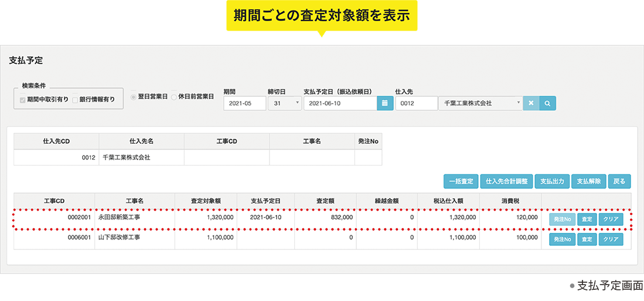Click 0012 cell in supplier table

(x=56, y=157)
